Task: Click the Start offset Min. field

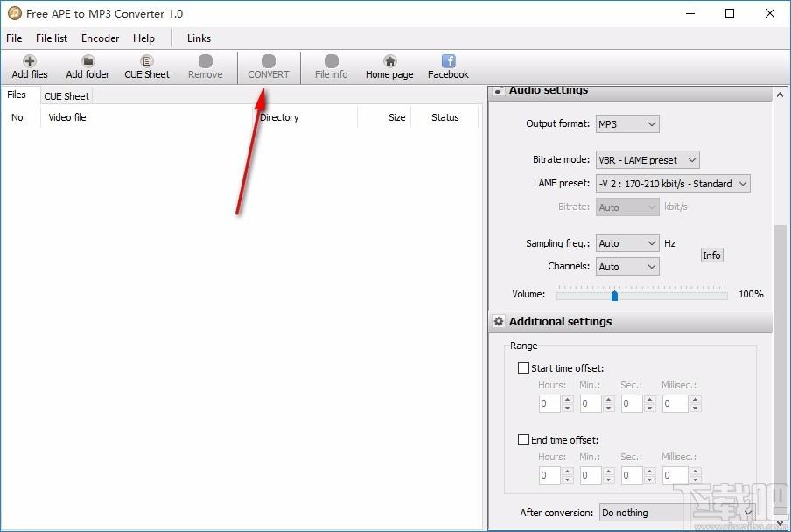Action: point(591,403)
